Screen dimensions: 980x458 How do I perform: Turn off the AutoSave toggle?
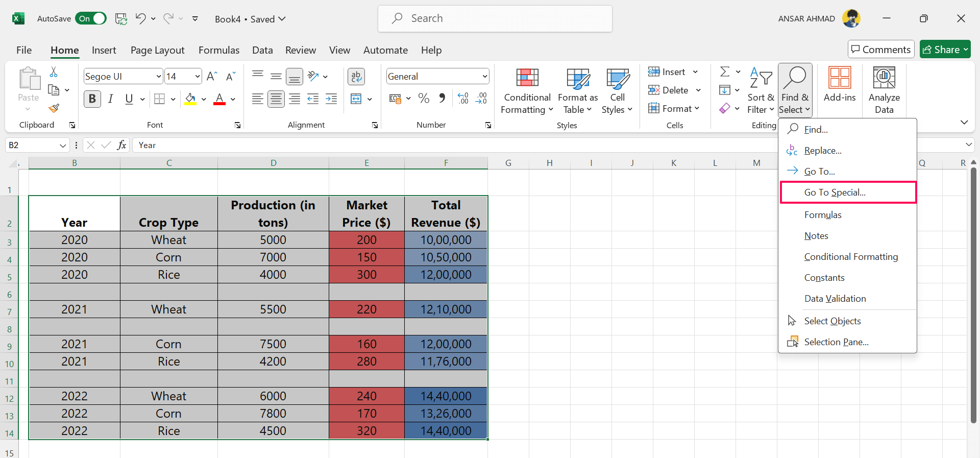tap(91, 19)
